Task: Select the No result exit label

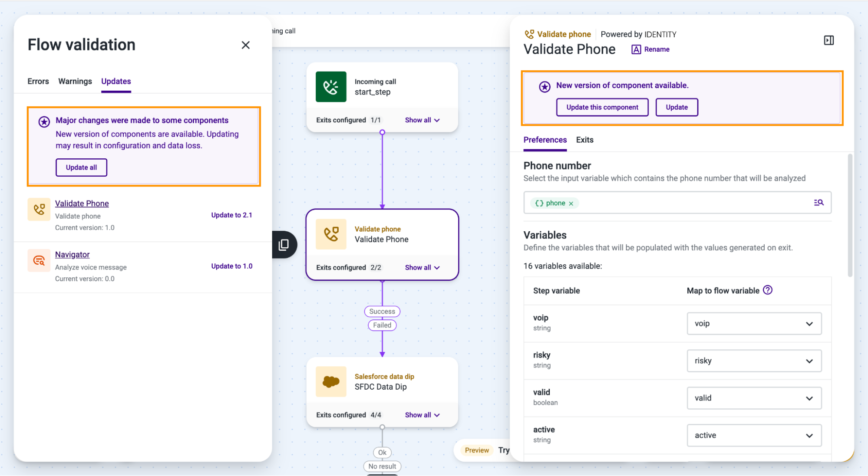Action: (x=382, y=466)
